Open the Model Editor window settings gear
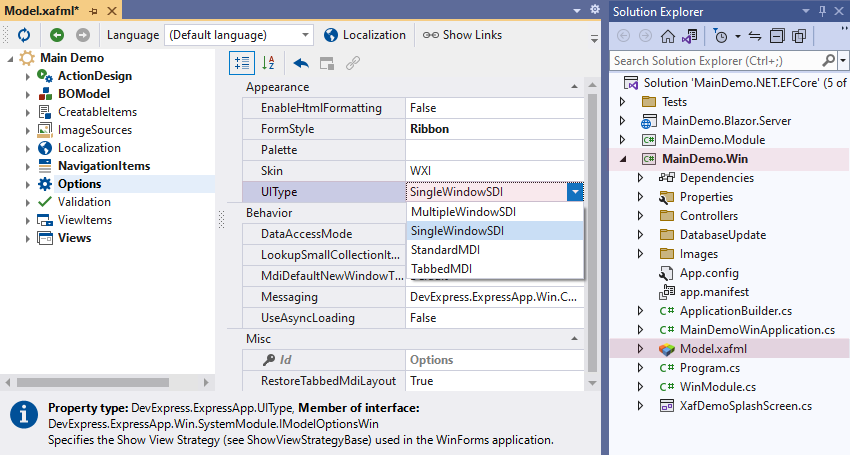This screenshot has width=850, height=455. coord(595,10)
